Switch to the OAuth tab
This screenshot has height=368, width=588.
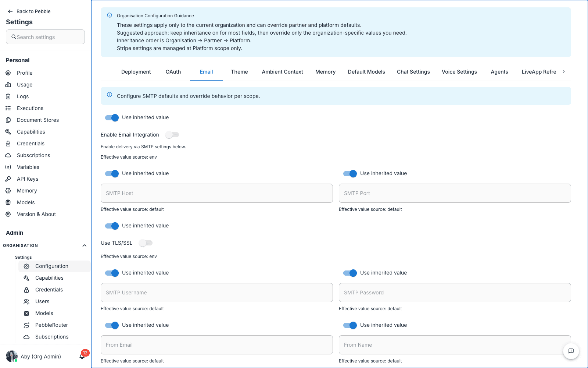(173, 72)
